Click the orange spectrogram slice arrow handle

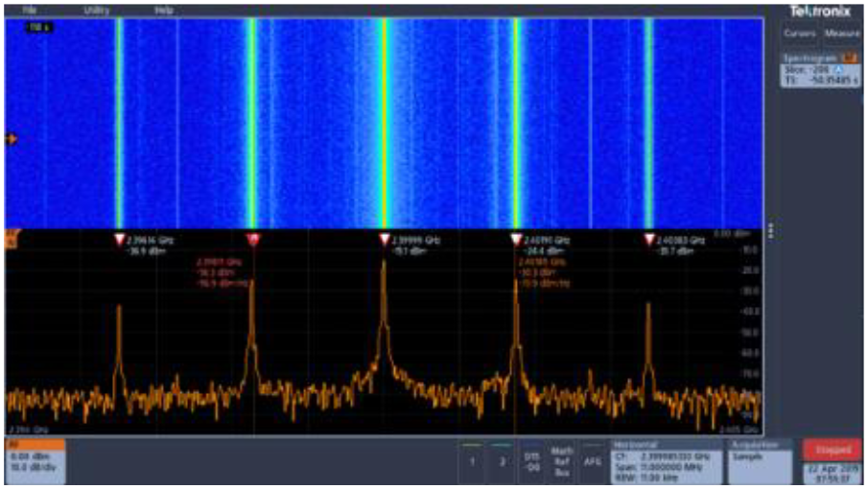(11, 140)
